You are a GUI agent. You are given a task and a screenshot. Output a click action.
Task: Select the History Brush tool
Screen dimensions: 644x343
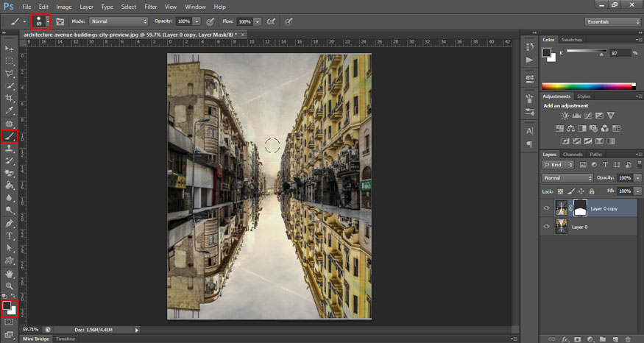pyautogui.click(x=9, y=161)
